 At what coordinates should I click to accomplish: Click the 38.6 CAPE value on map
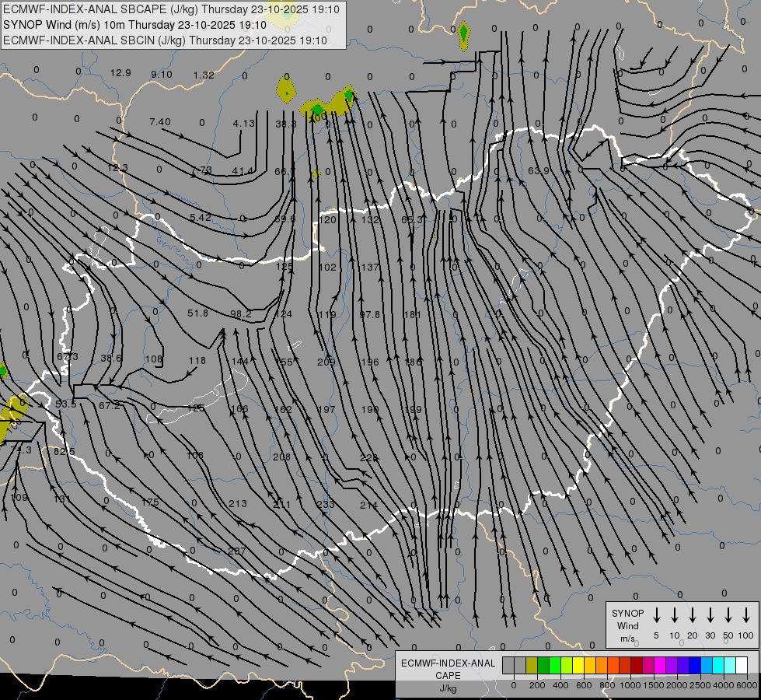point(110,358)
